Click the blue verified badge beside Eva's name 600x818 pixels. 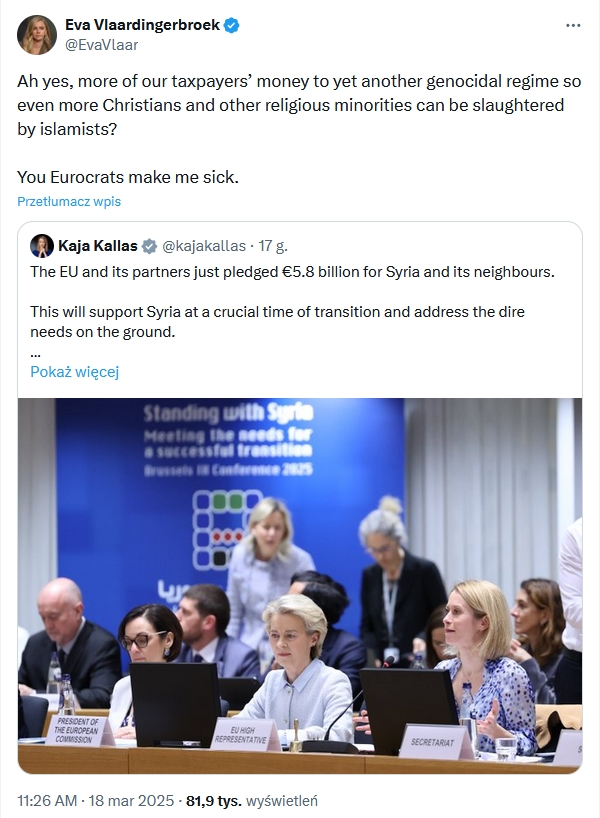click(x=232, y=25)
